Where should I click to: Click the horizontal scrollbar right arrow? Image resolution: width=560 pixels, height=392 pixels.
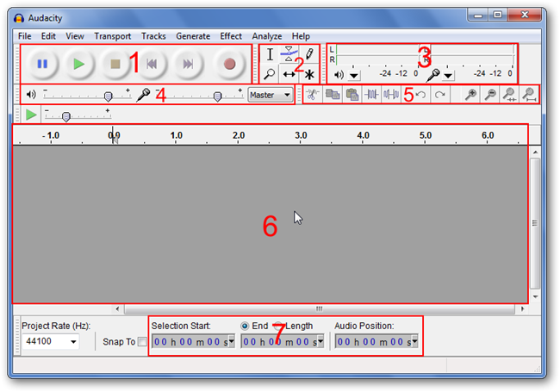point(522,308)
